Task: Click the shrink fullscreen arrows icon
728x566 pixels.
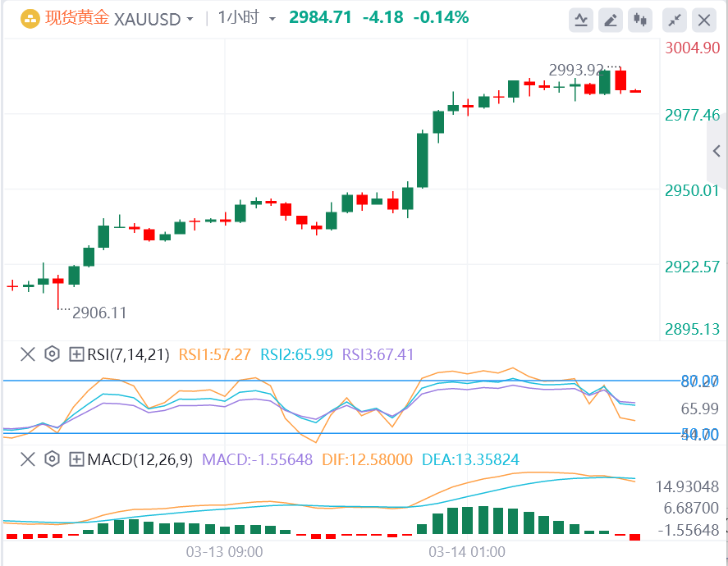Action: pos(674,20)
